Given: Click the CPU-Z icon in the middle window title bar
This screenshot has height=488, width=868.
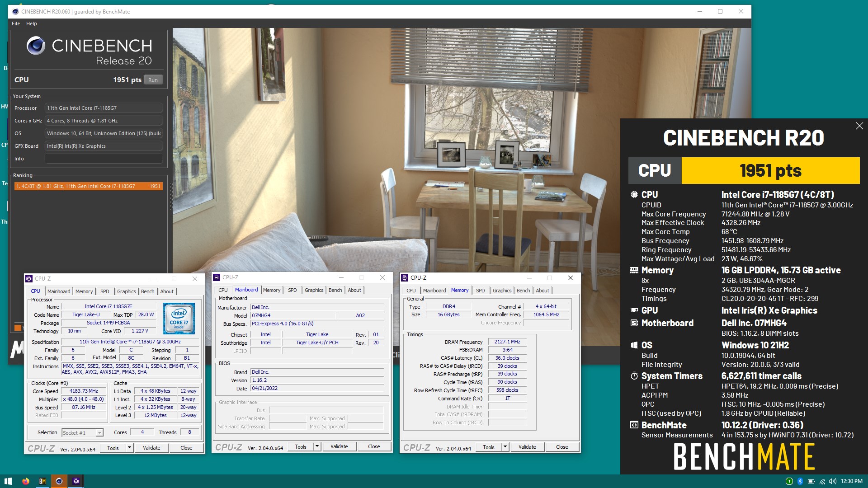Looking at the screenshot, I should [x=217, y=277].
